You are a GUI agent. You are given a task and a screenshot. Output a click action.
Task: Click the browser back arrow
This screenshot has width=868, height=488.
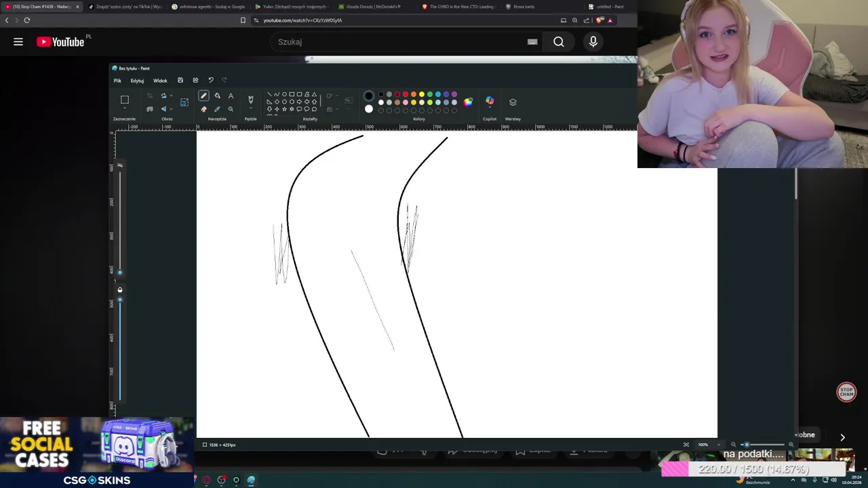pyautogui.click(x=7, y=20)
